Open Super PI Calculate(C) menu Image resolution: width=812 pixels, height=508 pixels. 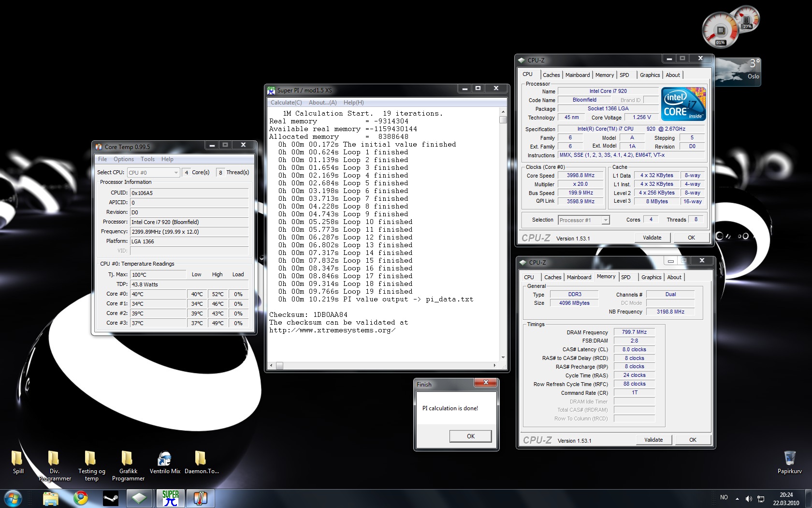pos(286,103)
